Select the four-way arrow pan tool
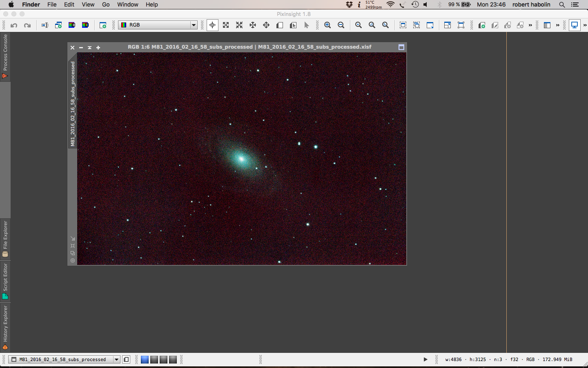This screenshot has height=368, width=588. pos(253,25)
